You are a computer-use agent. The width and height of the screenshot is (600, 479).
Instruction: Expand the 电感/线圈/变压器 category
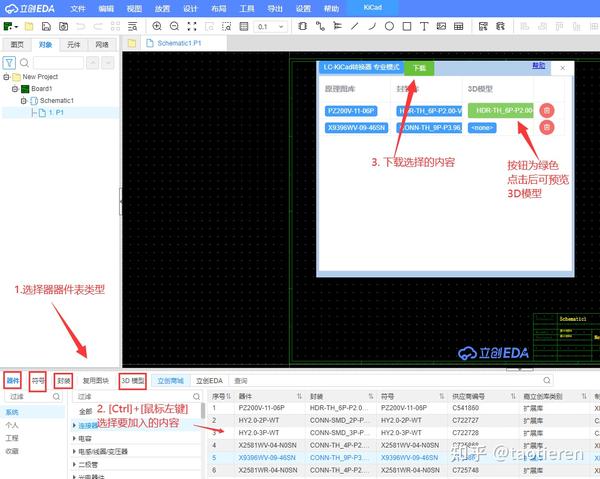[75, 451]
